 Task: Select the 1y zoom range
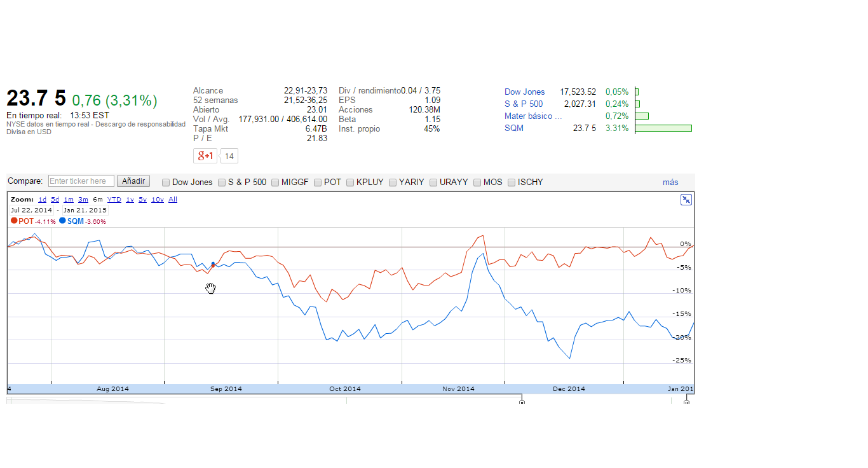(130, 200)
